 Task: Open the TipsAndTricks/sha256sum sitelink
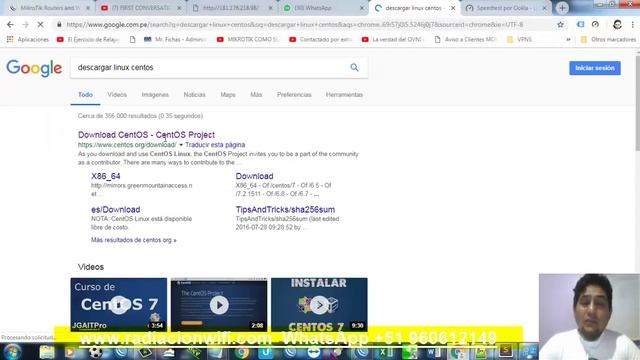pyautogui.click(x=285, y=210)
